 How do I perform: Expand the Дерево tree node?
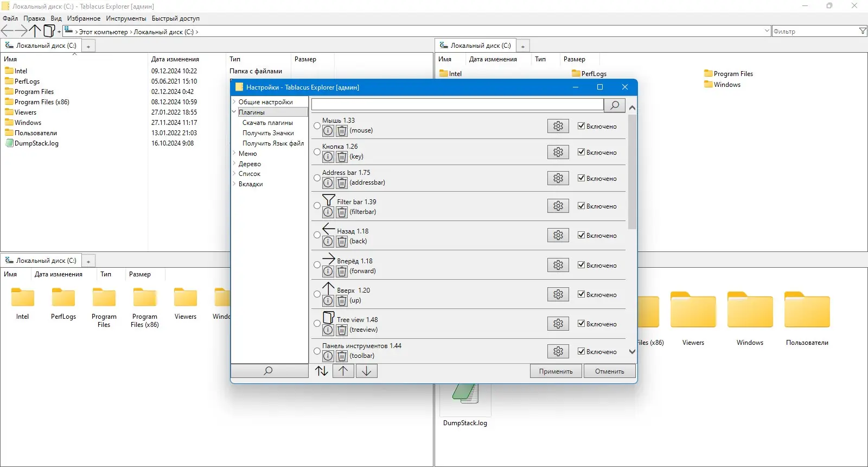pos(234,163)
